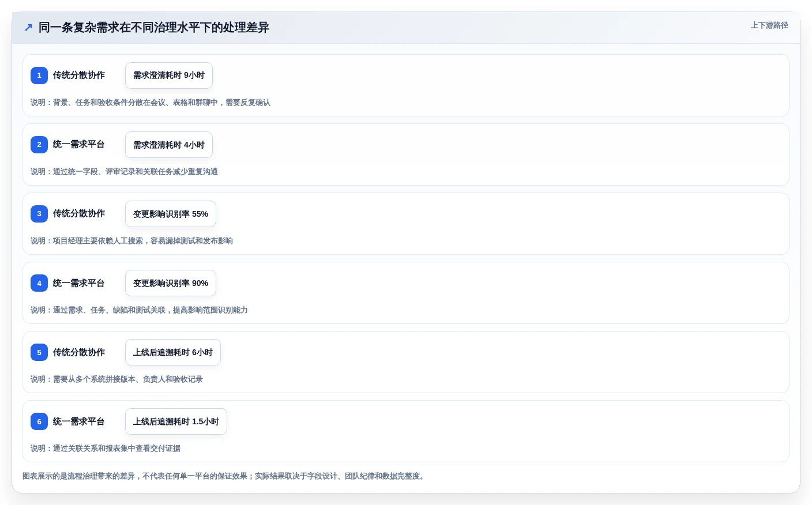The width and height of the screenshot is (812, 505).
Task: Select step number badge 5
Action: [x=39, y=352]
